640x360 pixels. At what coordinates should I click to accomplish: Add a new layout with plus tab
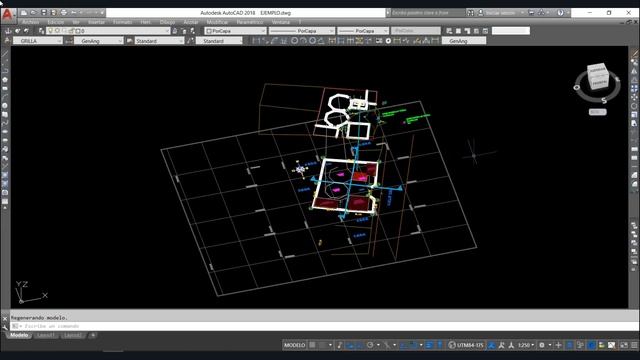(93, 335)
